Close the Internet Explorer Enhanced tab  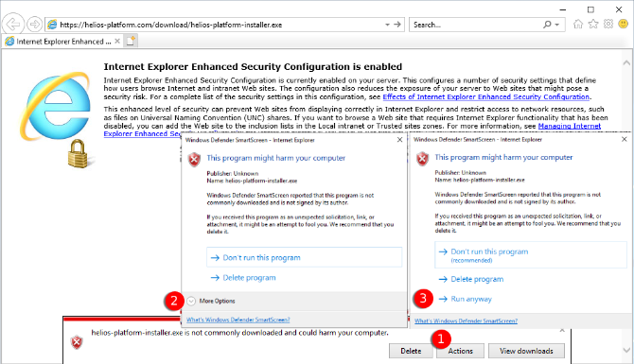coord(117,42)
